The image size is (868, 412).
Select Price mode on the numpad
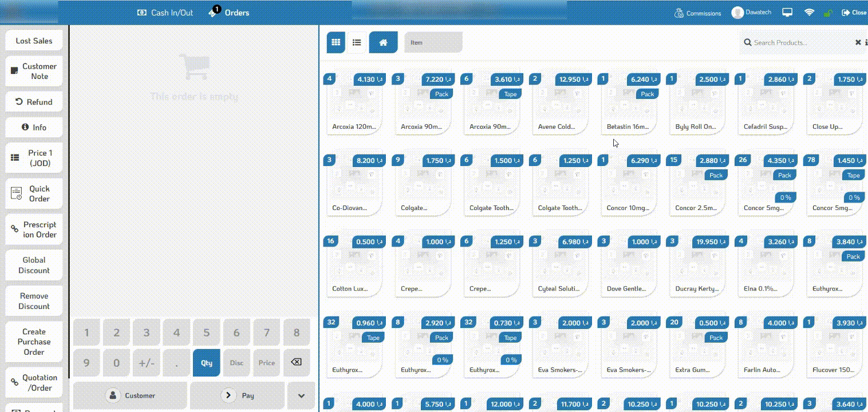266,362
